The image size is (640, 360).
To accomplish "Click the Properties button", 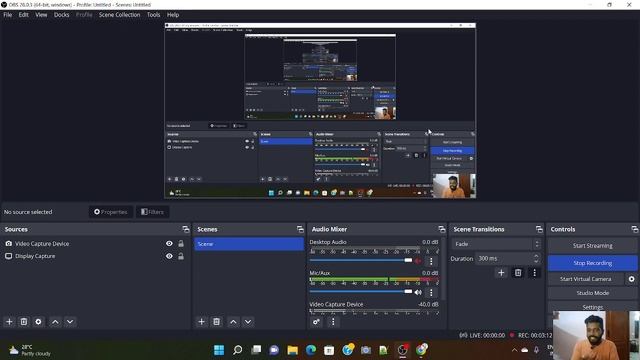I will pyautogui.click(x=111, y=212).
